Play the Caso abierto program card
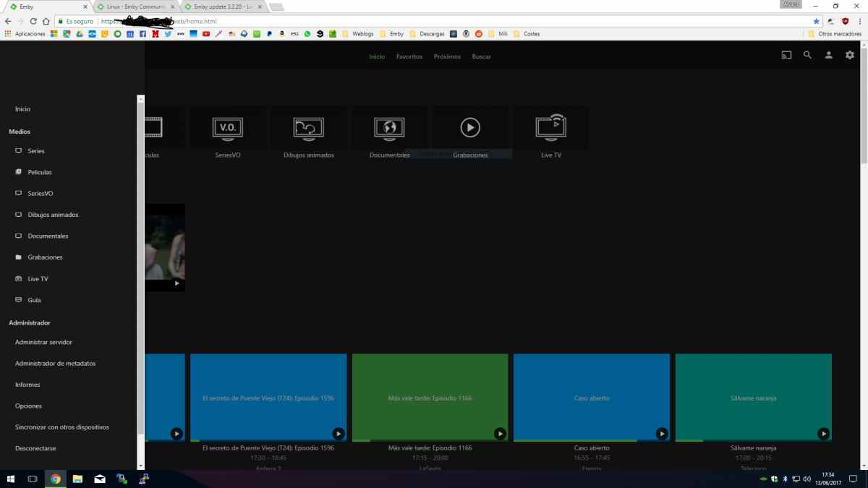868x488 pixels. [662, 434]
